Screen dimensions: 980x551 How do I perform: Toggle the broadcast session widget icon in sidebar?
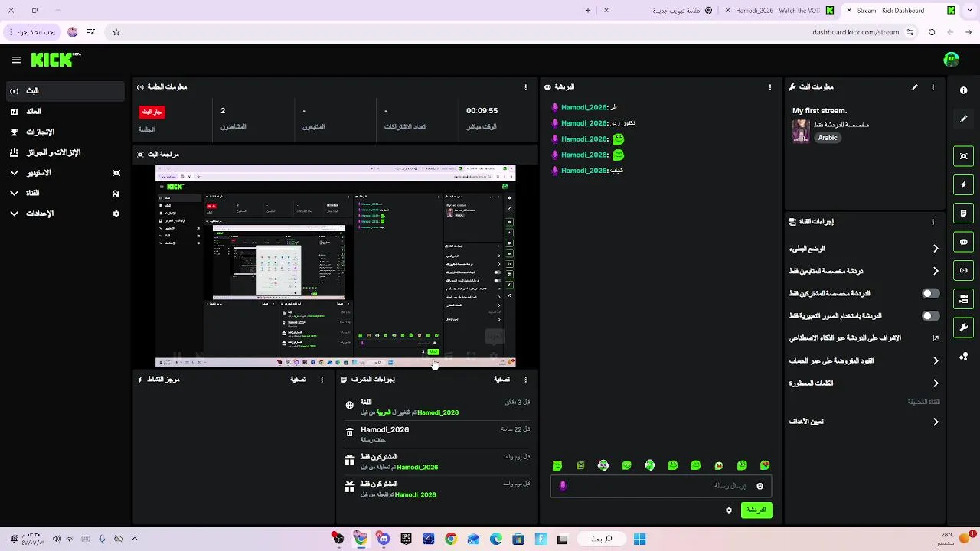click(x=963, y=270)
